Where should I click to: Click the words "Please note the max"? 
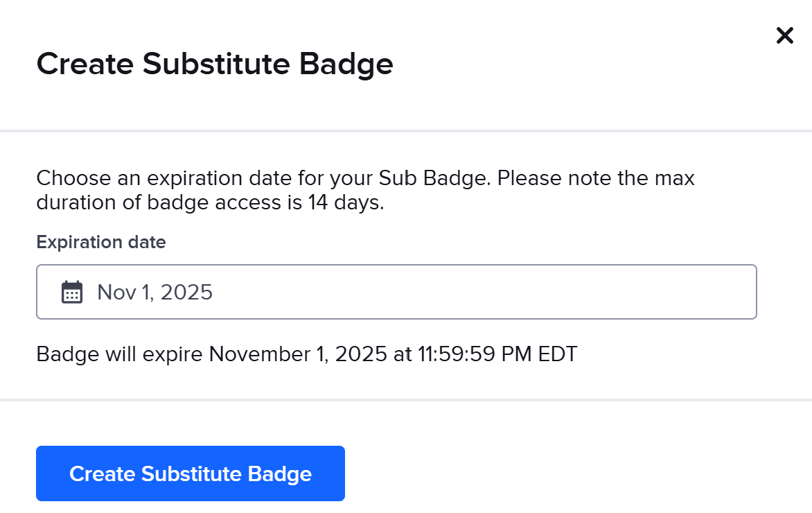click(x=596, y=178)
